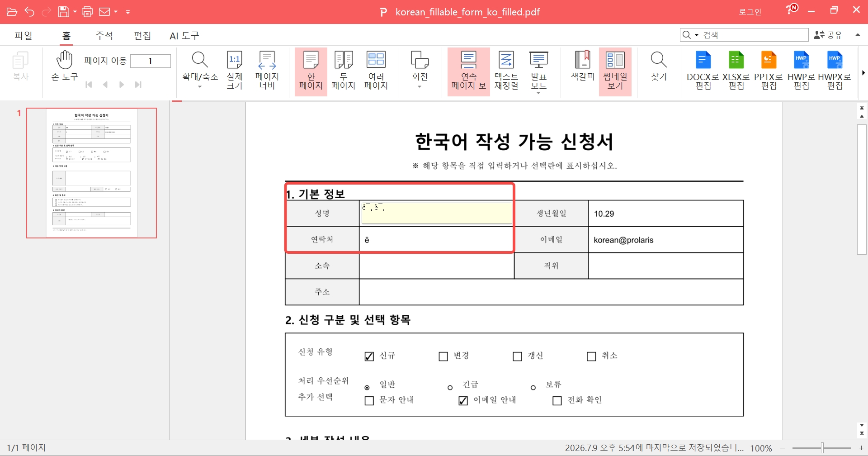Open the 책갈피 bookmark panel
Image resolution: width=868 pixels, height=456 pixels.
[x=583, y=66]
